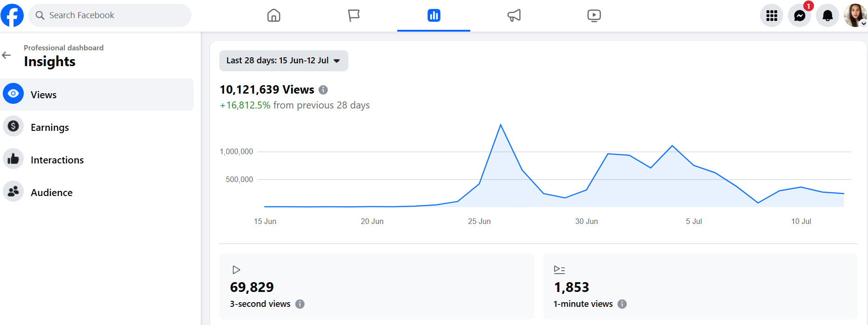Screen dimensions: 868x325
Task: Expand the Last 28 days date dropdown
Action: [284, 61]
